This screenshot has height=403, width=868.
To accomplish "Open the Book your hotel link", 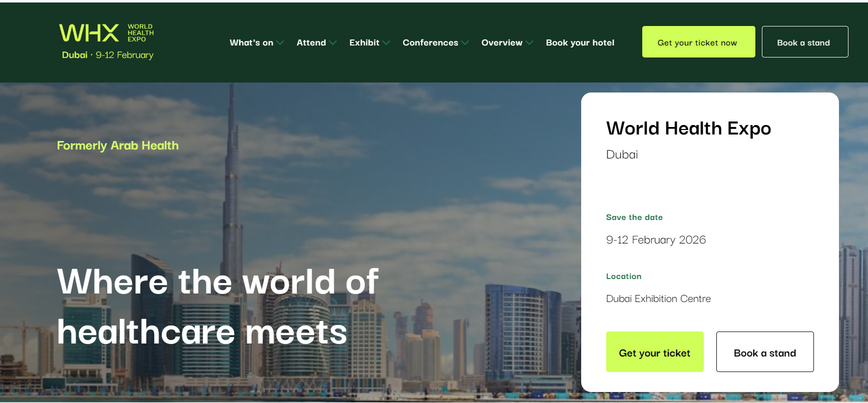I will (580, 43).
